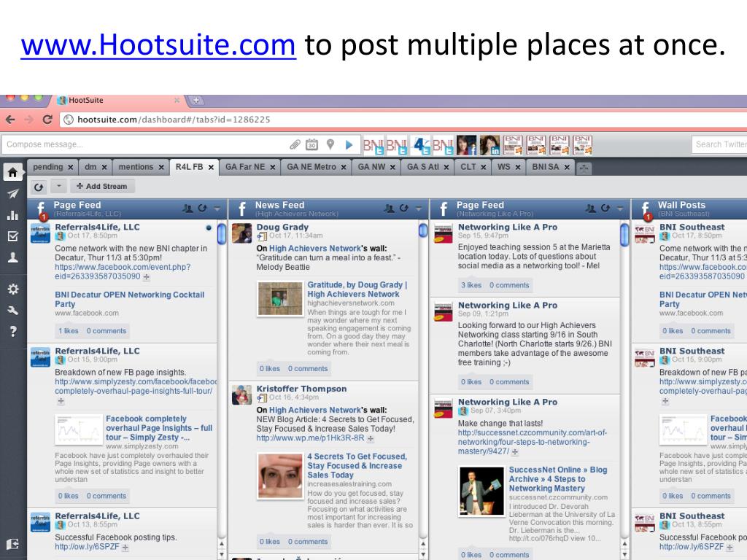Switch to the mentions tab
747x560 pixels.
[136, 167]
